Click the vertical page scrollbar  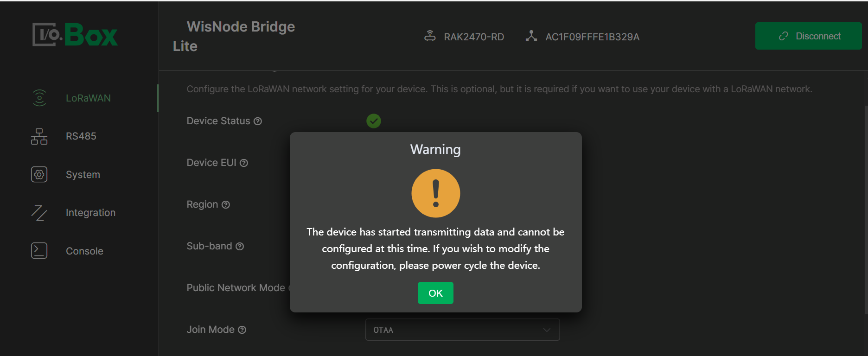(866, 210)
